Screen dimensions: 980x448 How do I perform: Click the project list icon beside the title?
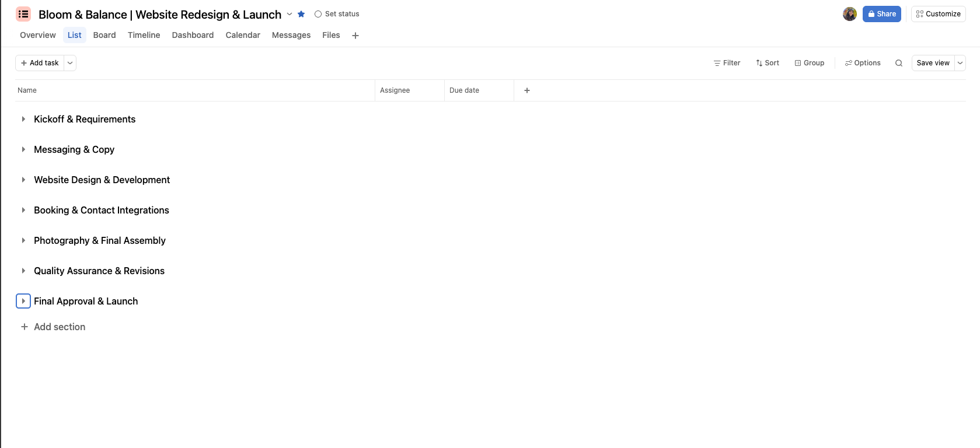point(23,14)
